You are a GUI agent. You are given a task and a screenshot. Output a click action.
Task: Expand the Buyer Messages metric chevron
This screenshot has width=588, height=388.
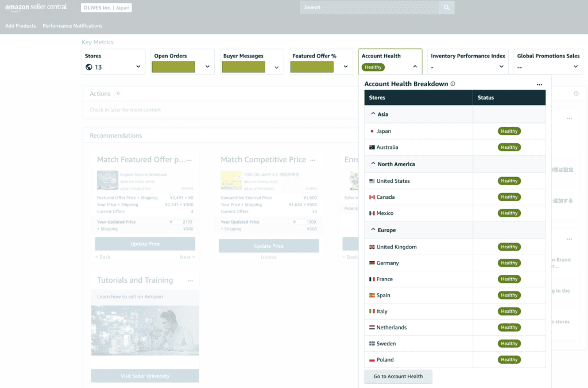276,68
